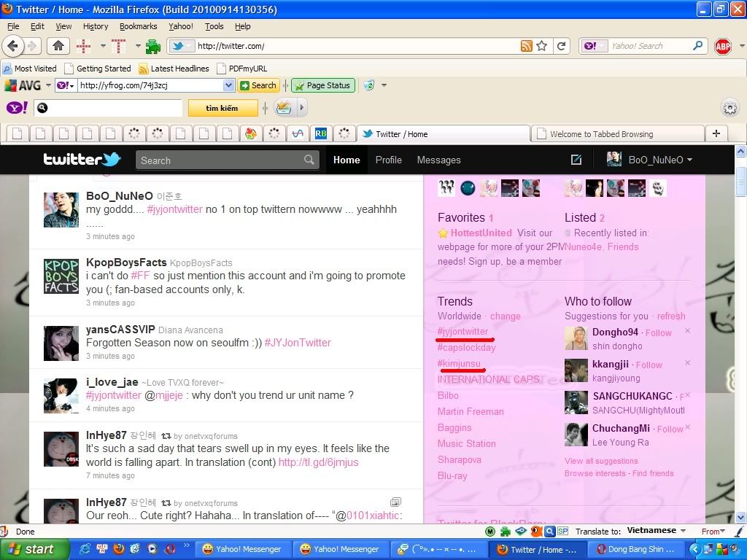Open dropdown arrow beside AVG refresh icon
The image size is (747, 560).
384,86
